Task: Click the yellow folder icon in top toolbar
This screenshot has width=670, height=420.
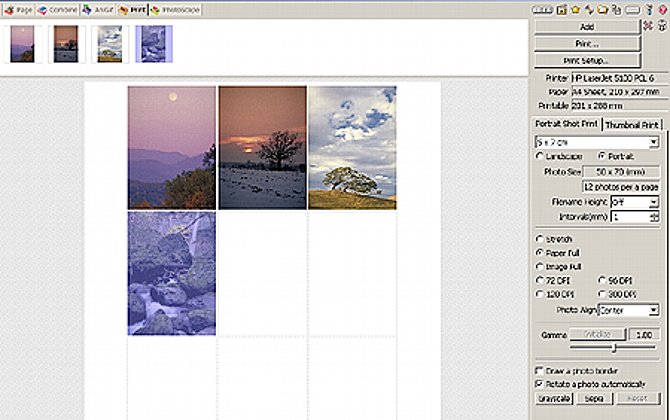Action: [x=602, y=9]
